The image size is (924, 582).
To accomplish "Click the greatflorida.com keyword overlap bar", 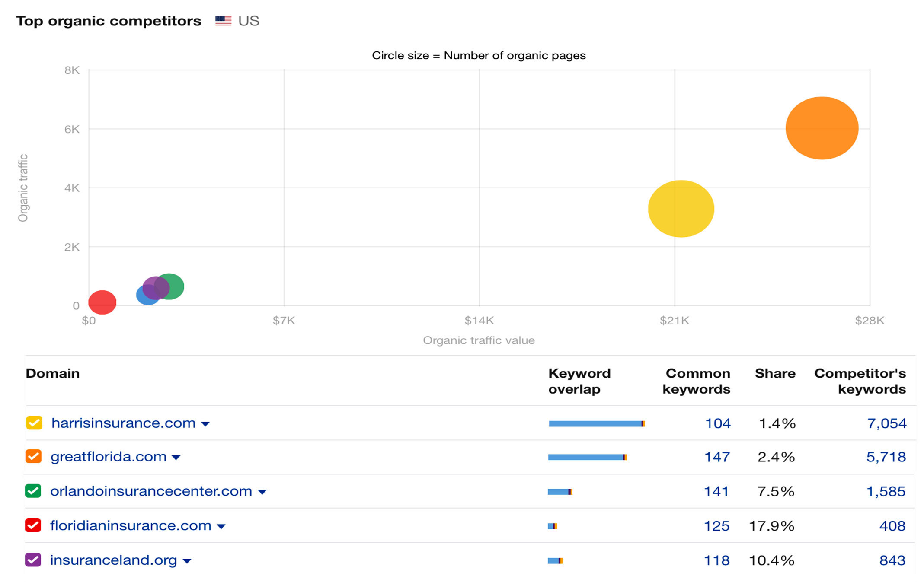I will 588,457.
